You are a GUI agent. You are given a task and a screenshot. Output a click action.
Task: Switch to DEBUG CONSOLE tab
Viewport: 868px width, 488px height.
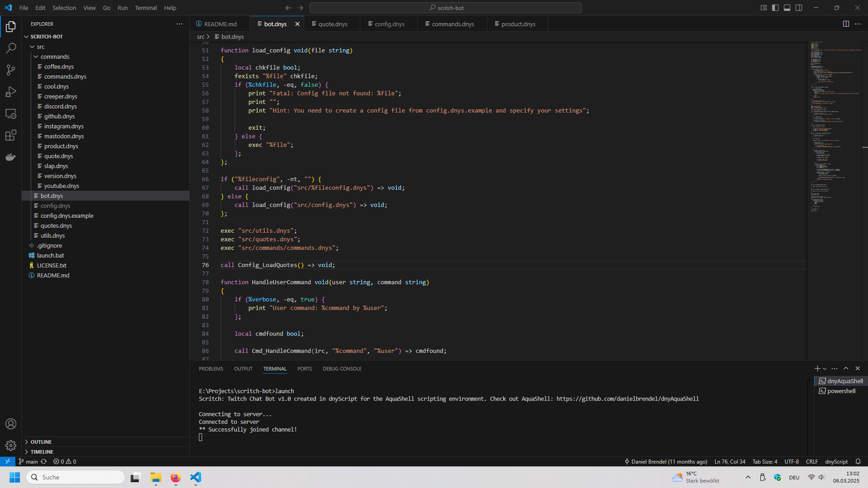click(x=342, y=369)
